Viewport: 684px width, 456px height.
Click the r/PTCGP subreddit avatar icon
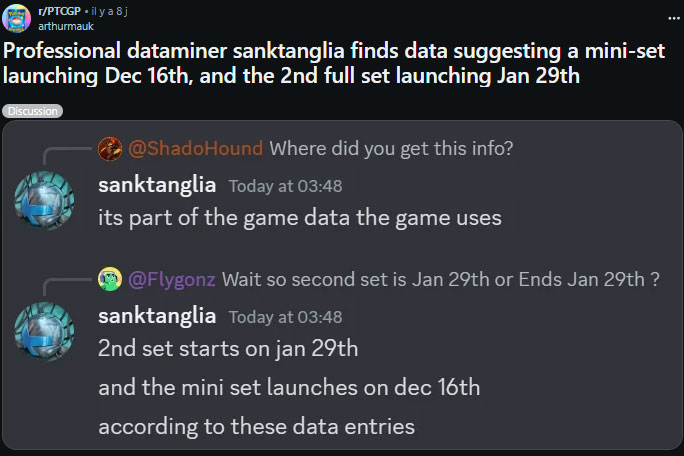point(18,19)
